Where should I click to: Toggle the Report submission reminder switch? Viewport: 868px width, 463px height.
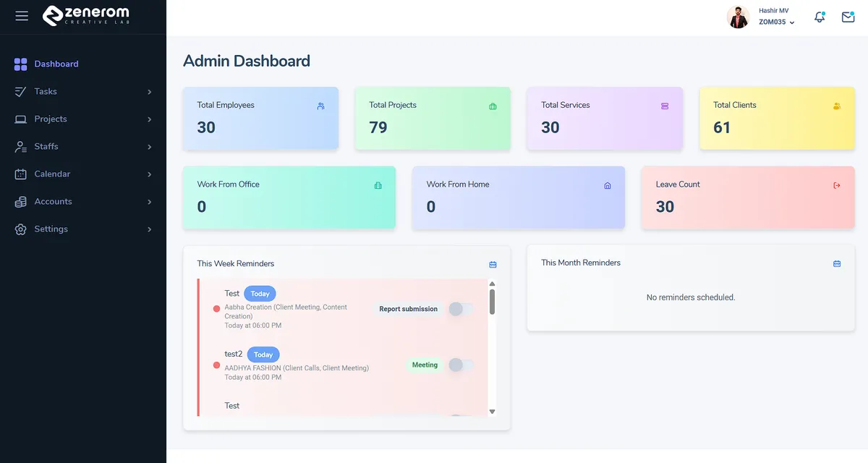[x=461, y=309]
